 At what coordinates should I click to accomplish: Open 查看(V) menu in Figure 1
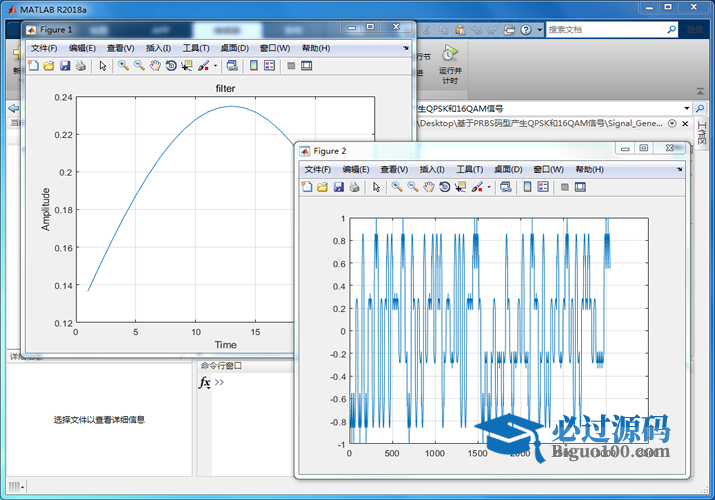pos(120,48)
